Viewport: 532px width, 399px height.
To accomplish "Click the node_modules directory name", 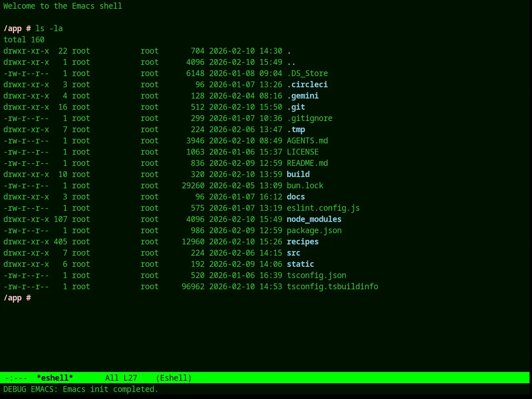I will point(314,219).
